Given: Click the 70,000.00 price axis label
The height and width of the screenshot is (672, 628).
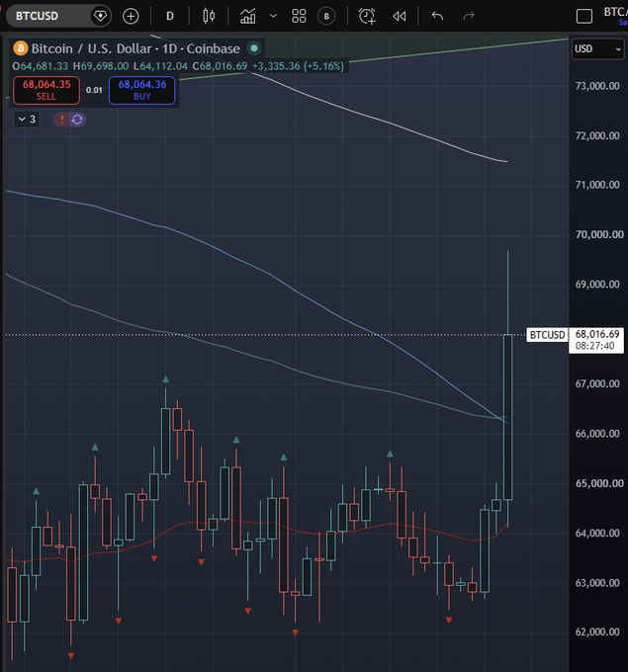Looking at the screenshot, I should 599,234.
